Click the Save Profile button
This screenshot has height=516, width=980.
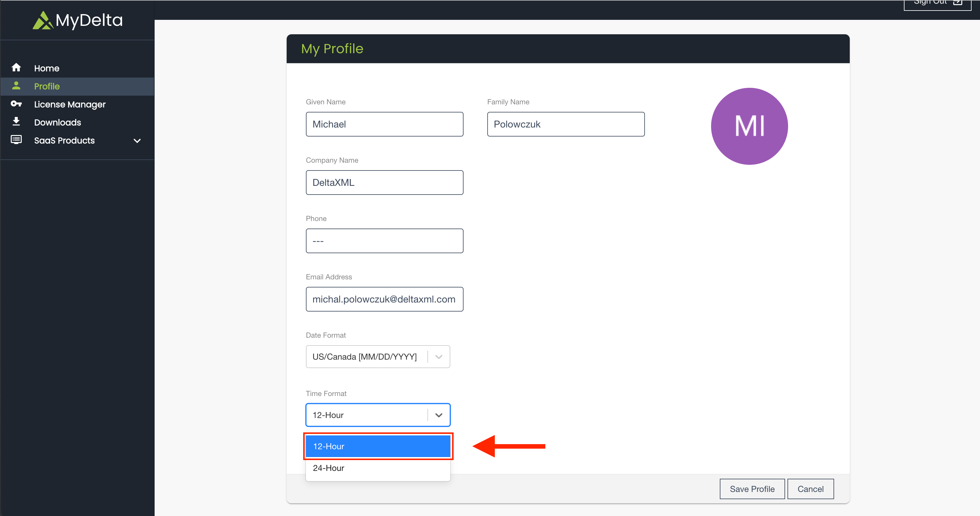tap(752, 489)
